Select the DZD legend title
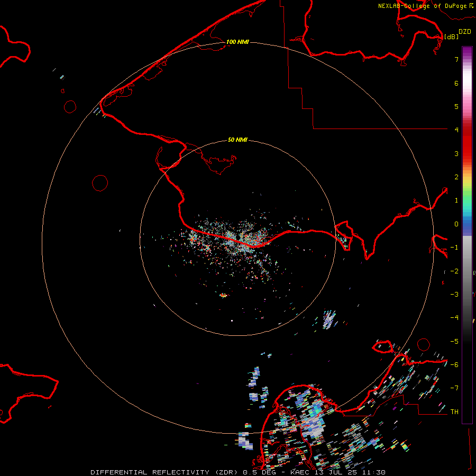476x476 pixels. [x=465, y=32]
